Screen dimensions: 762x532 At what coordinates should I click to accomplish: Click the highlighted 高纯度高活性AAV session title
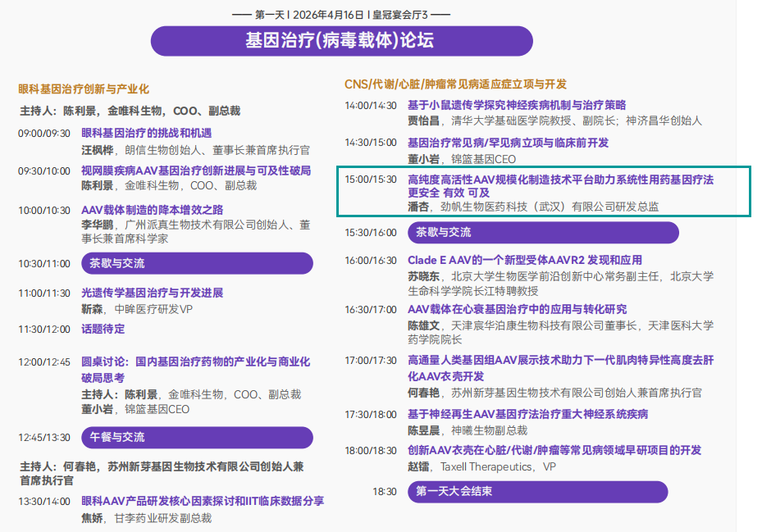560,178
